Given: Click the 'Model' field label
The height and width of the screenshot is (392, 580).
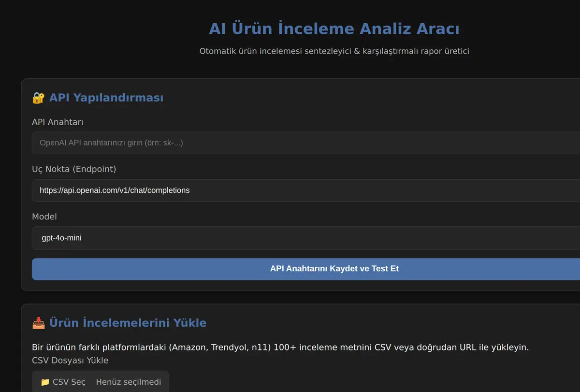Looking at the screenshot, I should pyautogui.click(x=44, y=217).
